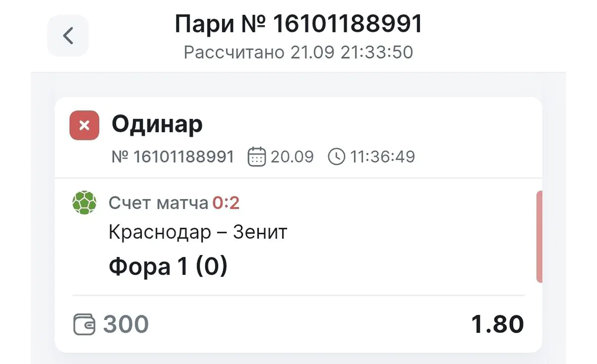Viewport: 597px width, 364px height.
Task: Click the clock icon showing 11:36:49
Action: click(336, 156)
